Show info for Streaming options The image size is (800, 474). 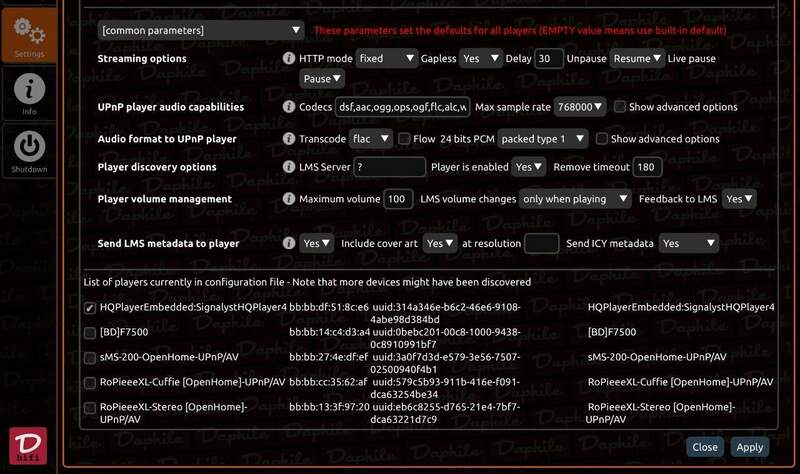coord(289,59)
